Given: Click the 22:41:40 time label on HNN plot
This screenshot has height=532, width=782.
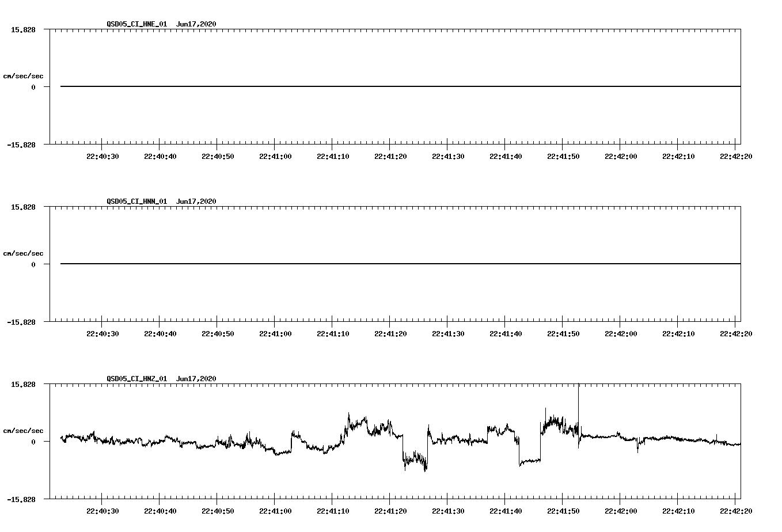Looking at the screenshot, I should [x=506, y=334].
